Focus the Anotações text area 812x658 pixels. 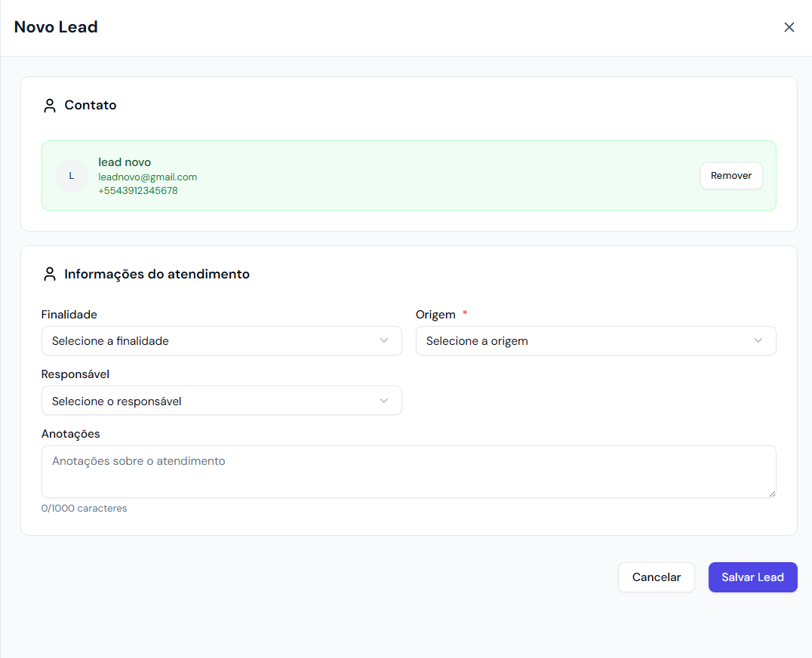coord(408,472)
